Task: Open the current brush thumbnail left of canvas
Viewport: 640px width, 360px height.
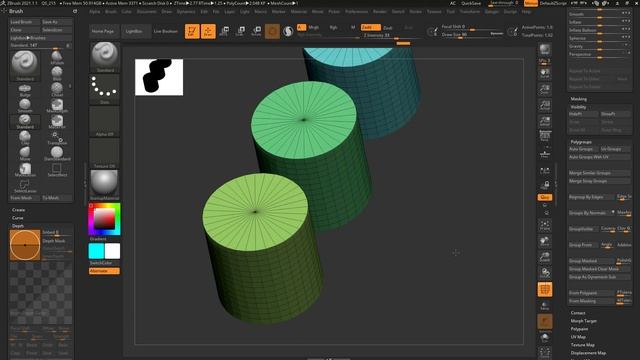Action: [x=104, y=57]
